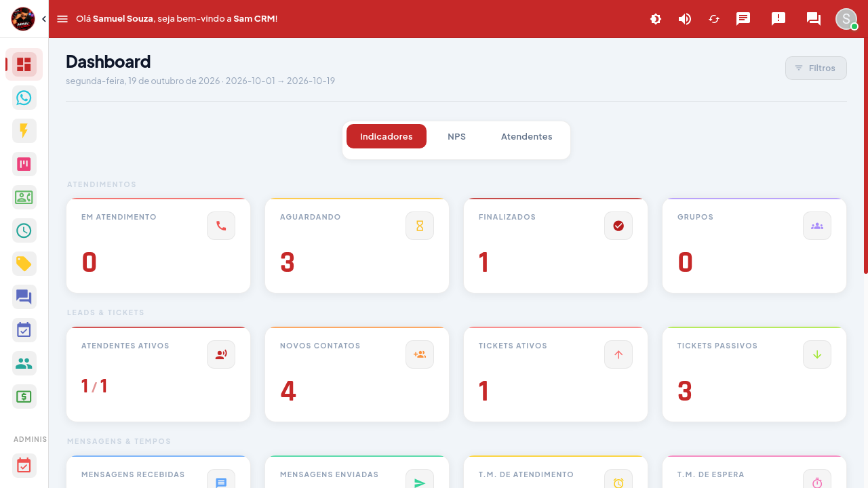The image size is (868, 488).
Task: Open the calendar check sidebar icon
Action: point(24,330)
